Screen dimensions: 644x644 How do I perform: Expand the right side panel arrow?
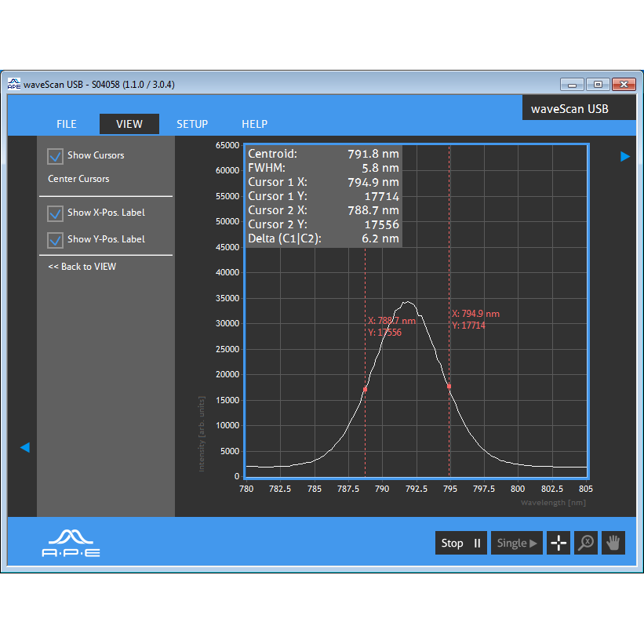pos(625,157)
